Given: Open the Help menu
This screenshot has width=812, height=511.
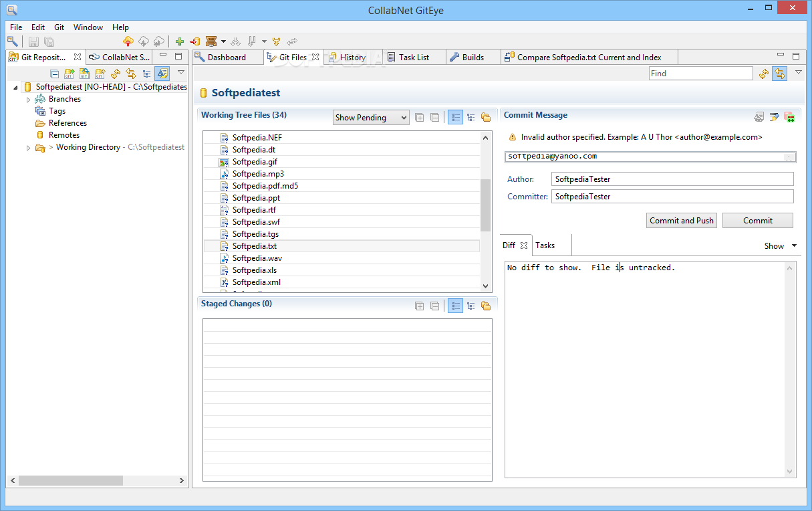Looking at the screenshot, I should point(121,27).
